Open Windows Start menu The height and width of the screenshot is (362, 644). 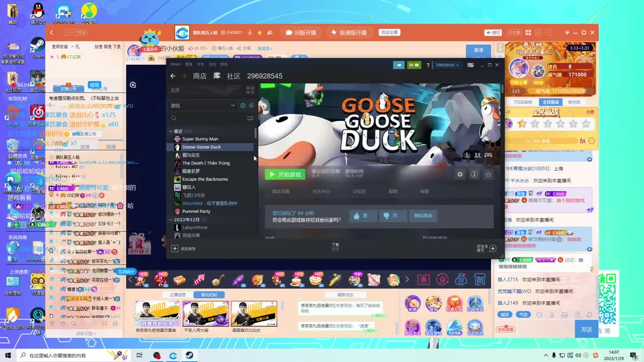[x=8, y=355]
